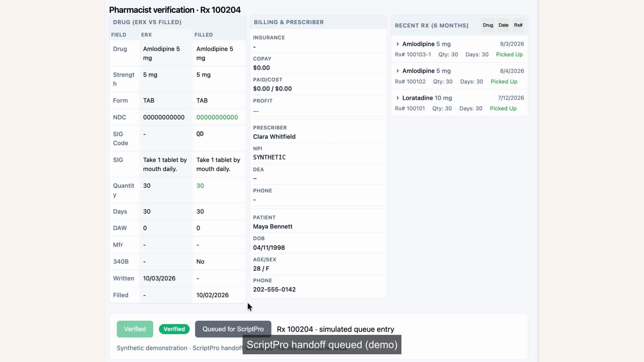
Task: Sort recent Rx by Date
Action: coord(503,25)
